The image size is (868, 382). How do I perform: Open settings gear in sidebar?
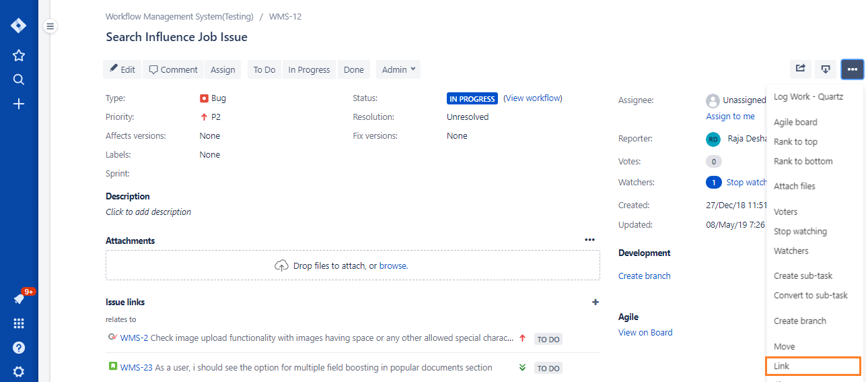click(19, 371)
